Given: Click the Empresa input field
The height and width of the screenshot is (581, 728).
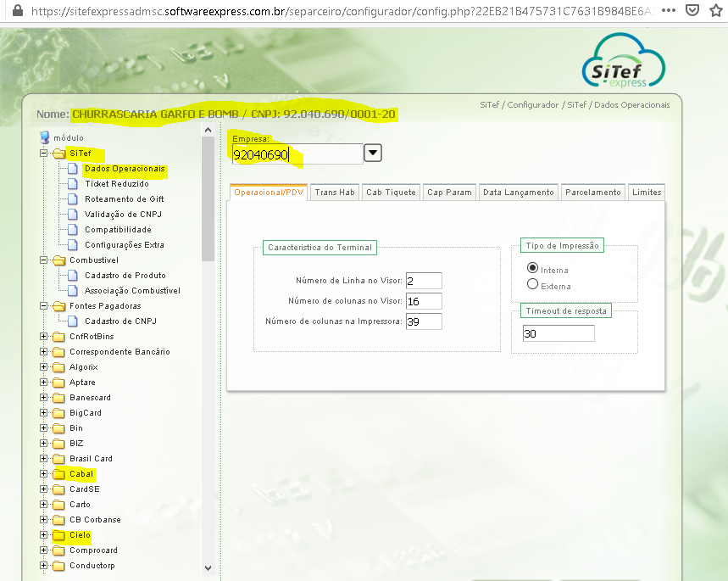Looking at the screenshot, I should [x=297, y=154].
